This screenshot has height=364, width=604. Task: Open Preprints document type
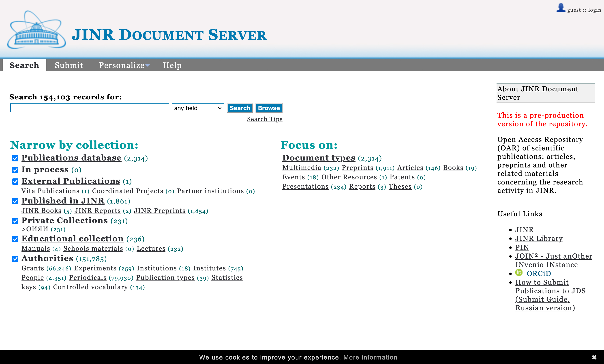[357, 168]
